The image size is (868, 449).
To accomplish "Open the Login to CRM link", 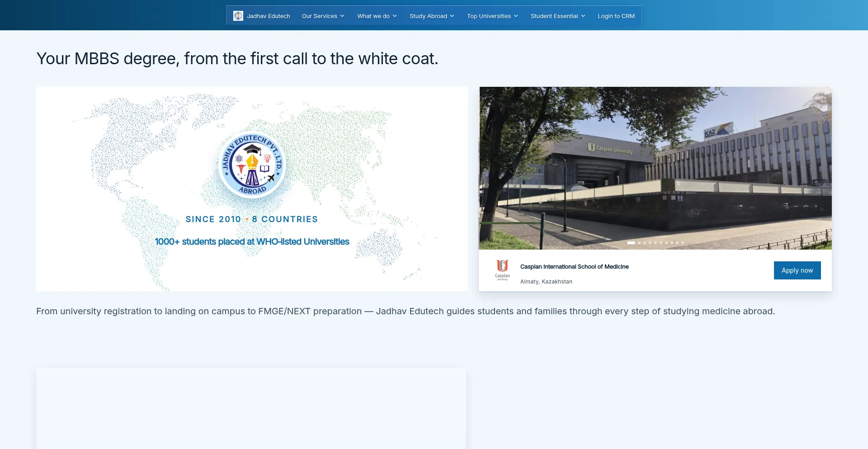I will (616, 16).
